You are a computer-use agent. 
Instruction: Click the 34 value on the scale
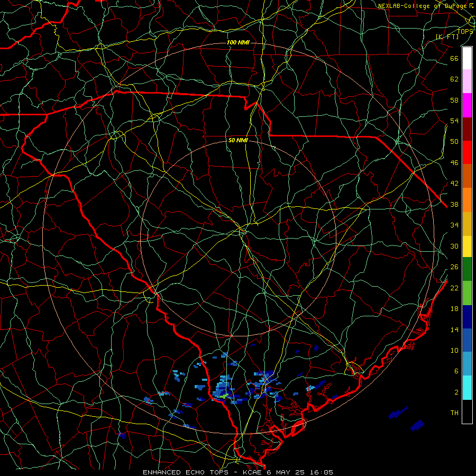point(454,225)
